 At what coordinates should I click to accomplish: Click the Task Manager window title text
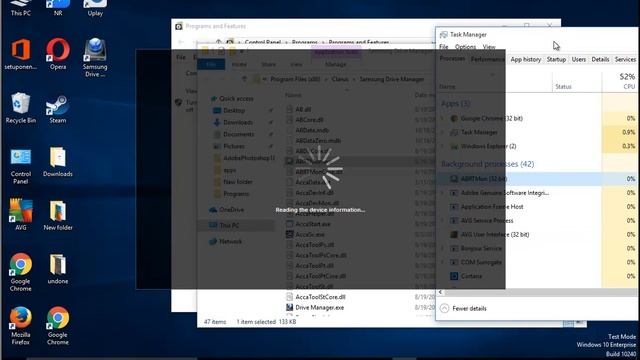468,35
